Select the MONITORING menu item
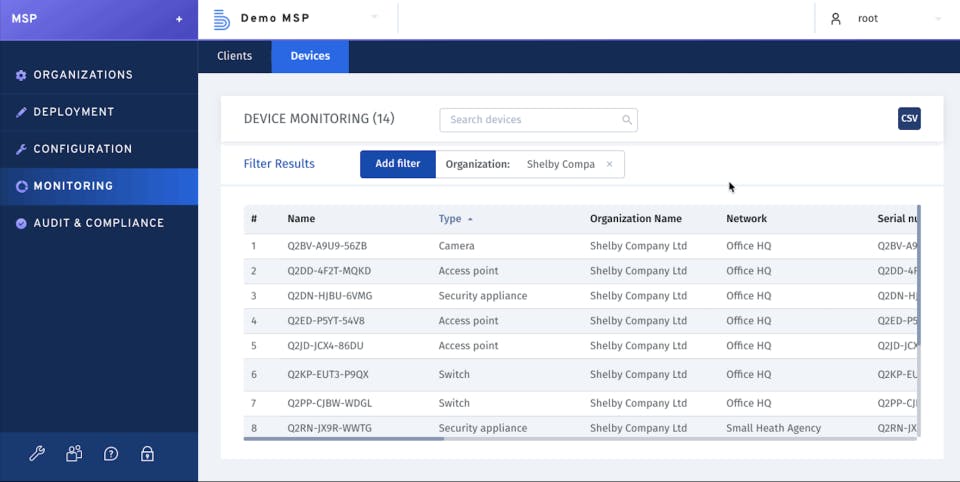 pyautogui.click(x=99, y=186)
